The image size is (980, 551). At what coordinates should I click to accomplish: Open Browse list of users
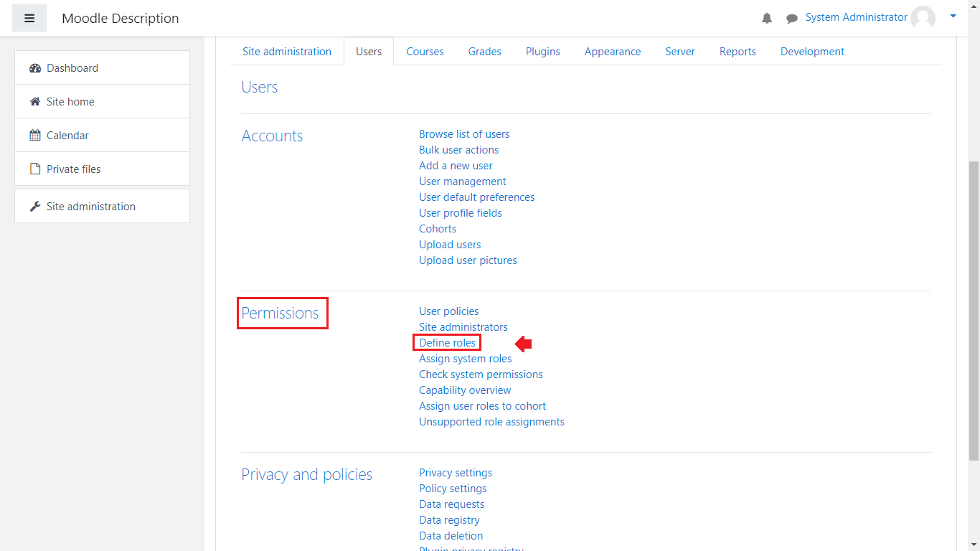point(464,134)
